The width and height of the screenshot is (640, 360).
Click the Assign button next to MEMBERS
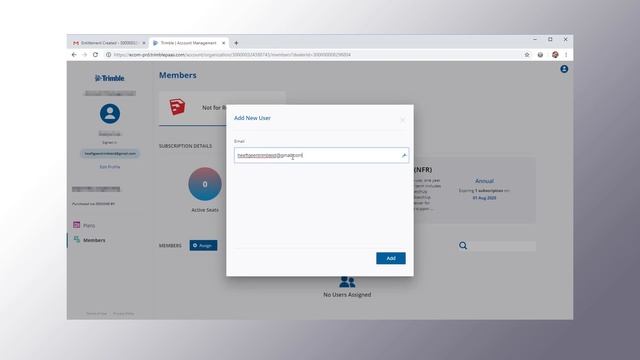click(x=203, y=245)
